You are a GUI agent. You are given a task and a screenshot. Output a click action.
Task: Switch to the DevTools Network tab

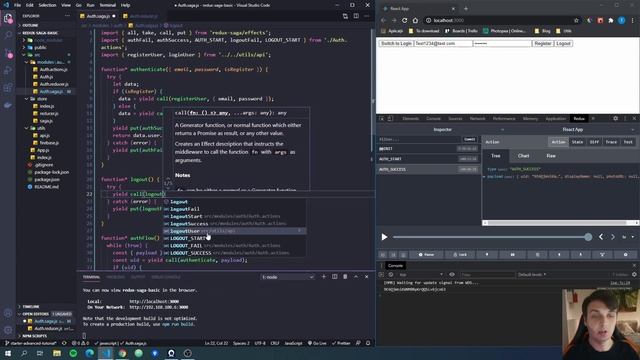tap(477, 119)
